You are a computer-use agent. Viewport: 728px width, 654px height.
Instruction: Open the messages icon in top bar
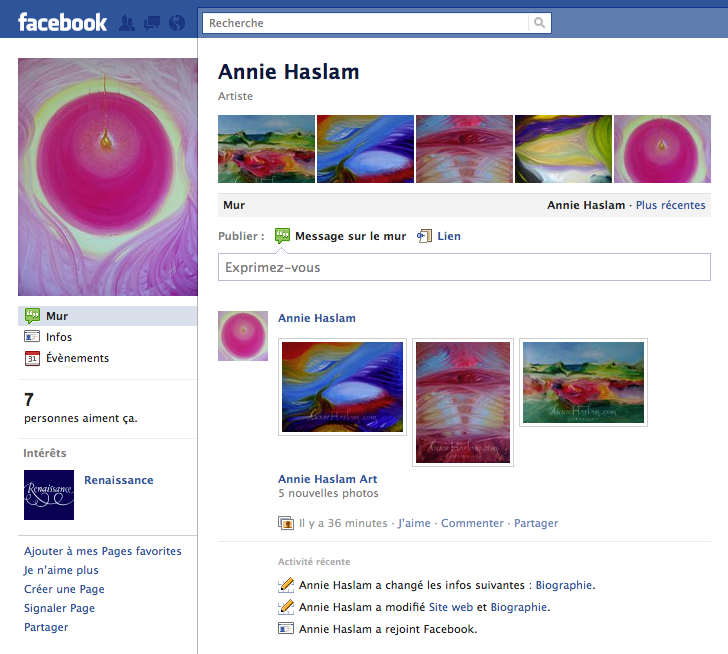pyautogui.click(x=152, y=23)
